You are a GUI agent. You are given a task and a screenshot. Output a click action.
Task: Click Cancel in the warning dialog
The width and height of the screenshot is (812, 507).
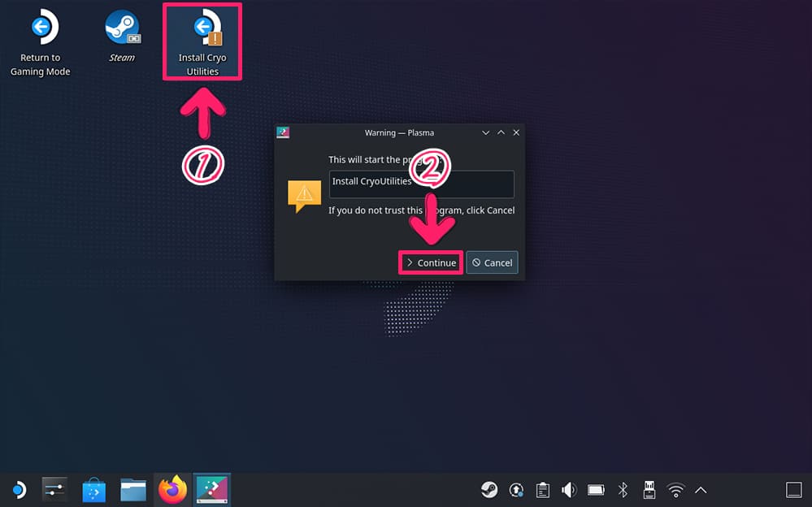point(492,262)
